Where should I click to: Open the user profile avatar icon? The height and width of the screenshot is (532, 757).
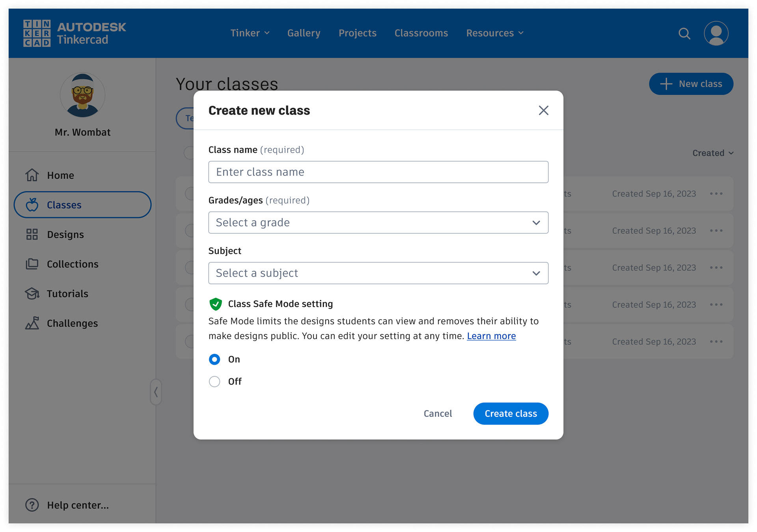(x=716, y=34)
